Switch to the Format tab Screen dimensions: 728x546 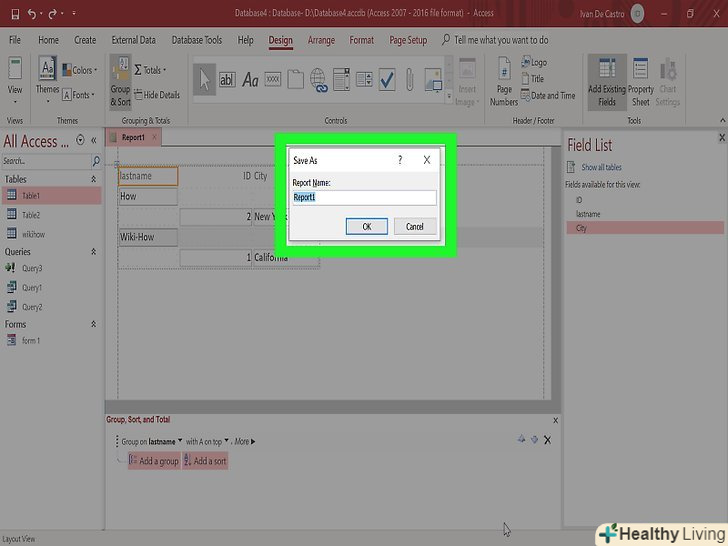pyautogui.click(x=361, y=40)
